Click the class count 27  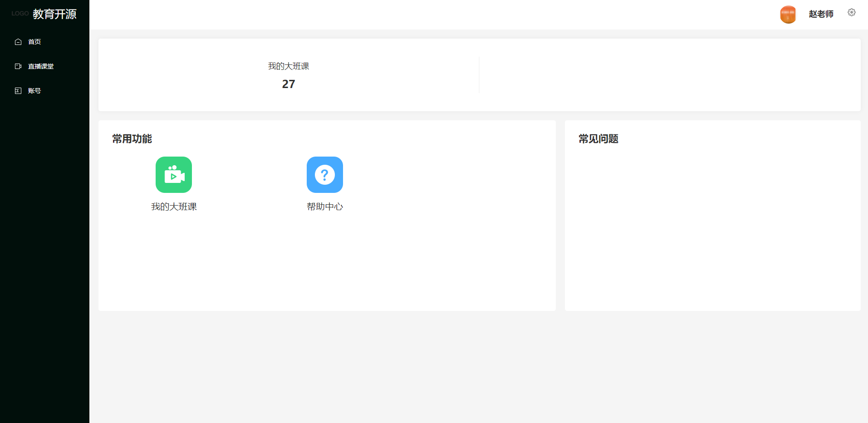tap(289, 84)
